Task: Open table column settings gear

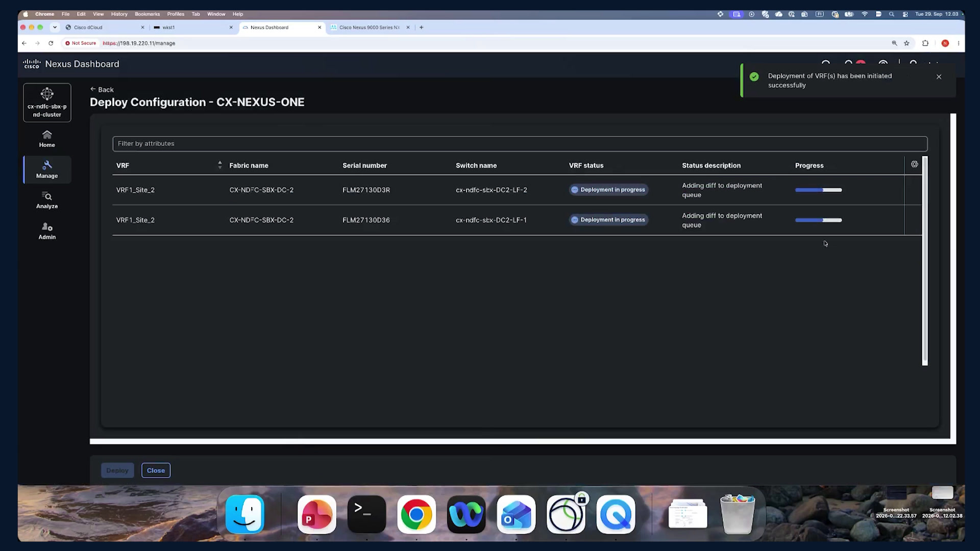Action: click(914, 164)
